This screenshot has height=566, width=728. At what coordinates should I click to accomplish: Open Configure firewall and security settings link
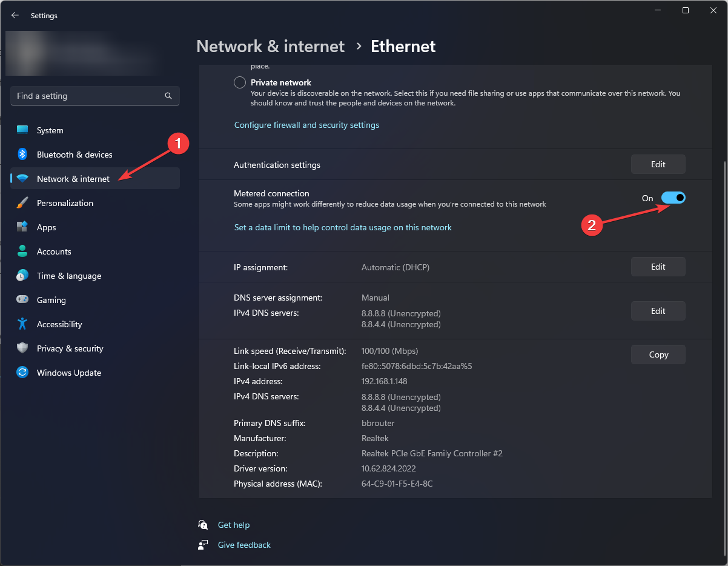pos(306,125)
